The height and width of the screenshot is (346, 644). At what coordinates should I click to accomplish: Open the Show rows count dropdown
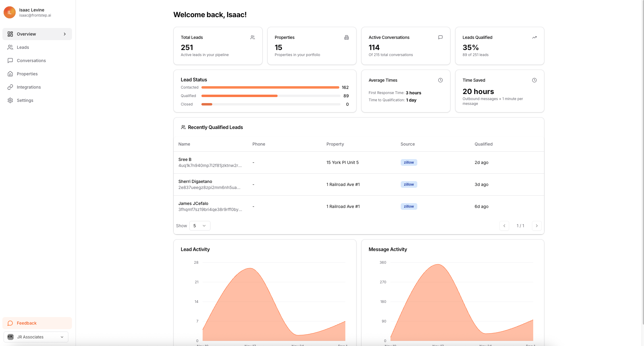coord(200,225)
